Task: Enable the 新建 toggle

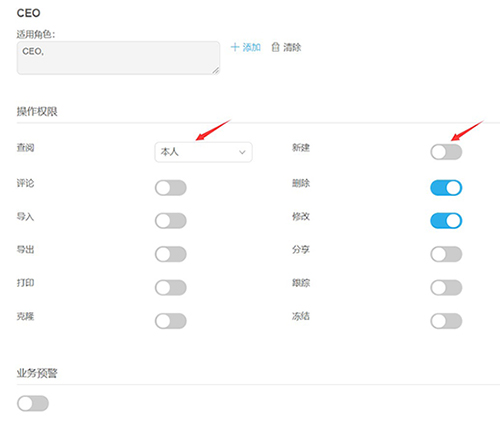Action: tap(446, 152)
